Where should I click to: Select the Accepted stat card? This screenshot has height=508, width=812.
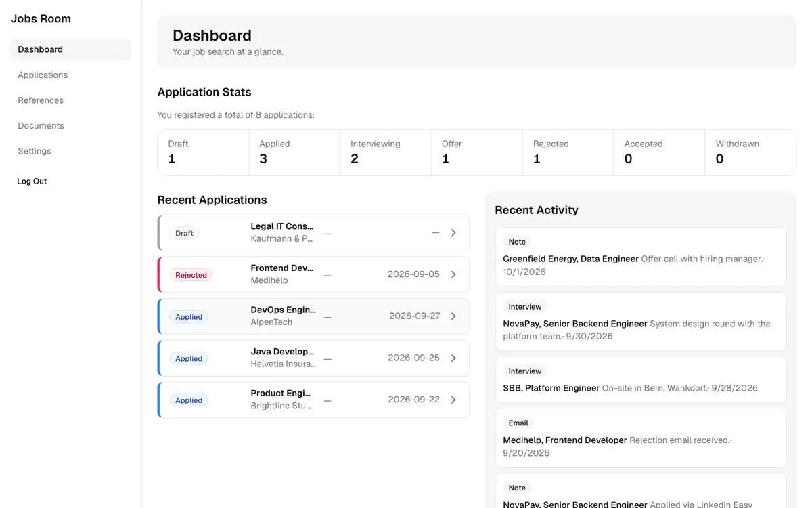pyautogui.click(x=660, y=152)
